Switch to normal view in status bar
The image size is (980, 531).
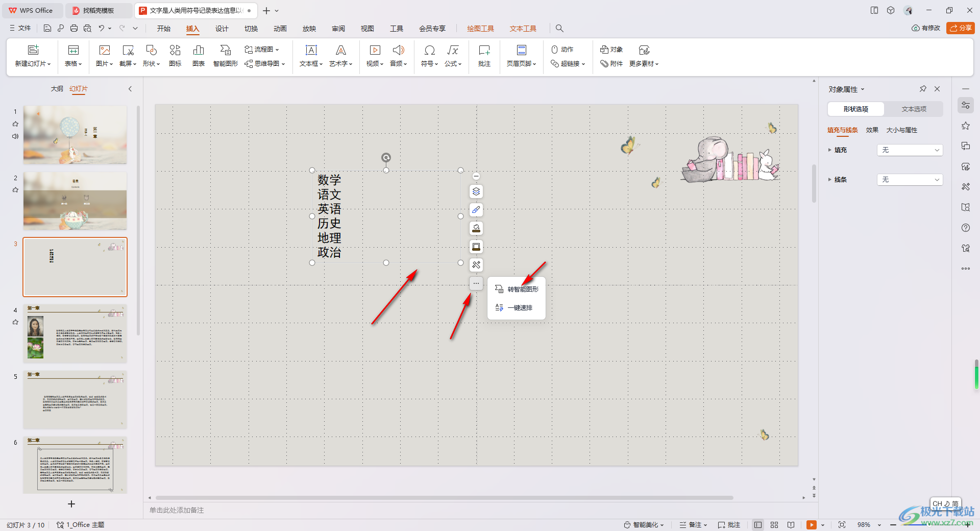[758, 525]
